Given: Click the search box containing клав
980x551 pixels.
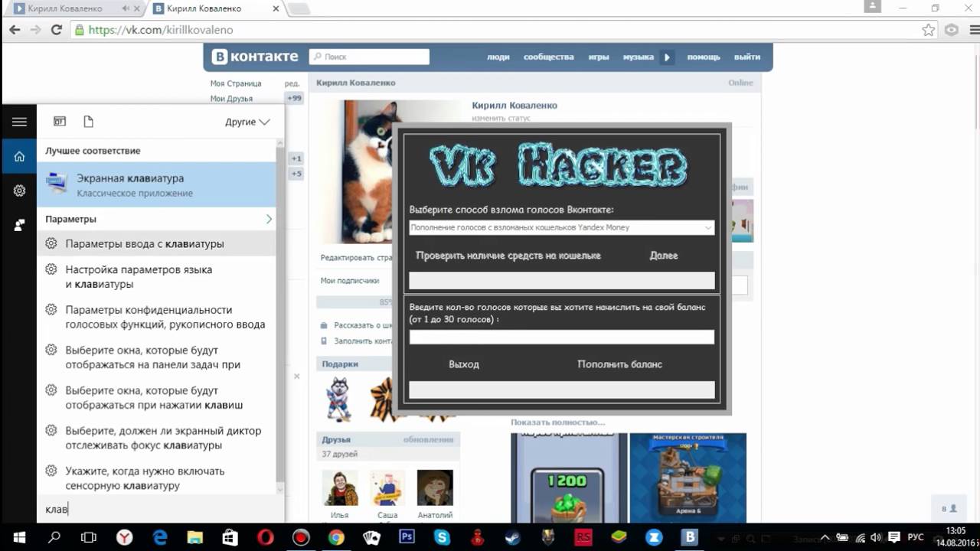Looking at the screenshot, I should point(161,509).
